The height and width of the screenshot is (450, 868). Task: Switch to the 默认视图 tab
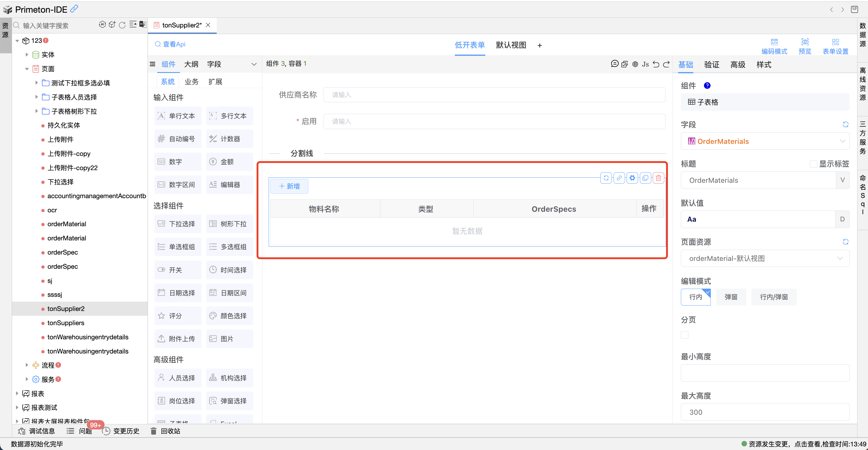click(510, 45)
